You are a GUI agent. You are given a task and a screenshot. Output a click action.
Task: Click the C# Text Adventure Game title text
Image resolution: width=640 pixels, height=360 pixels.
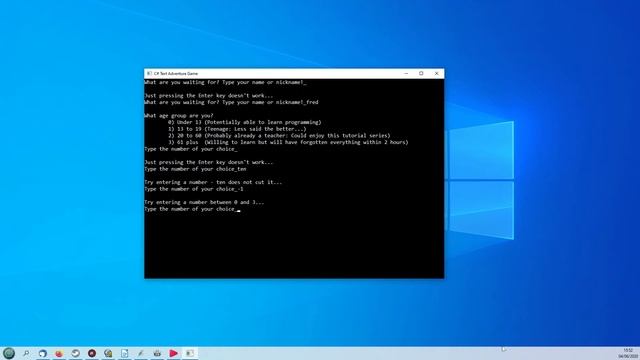[176, 73]
